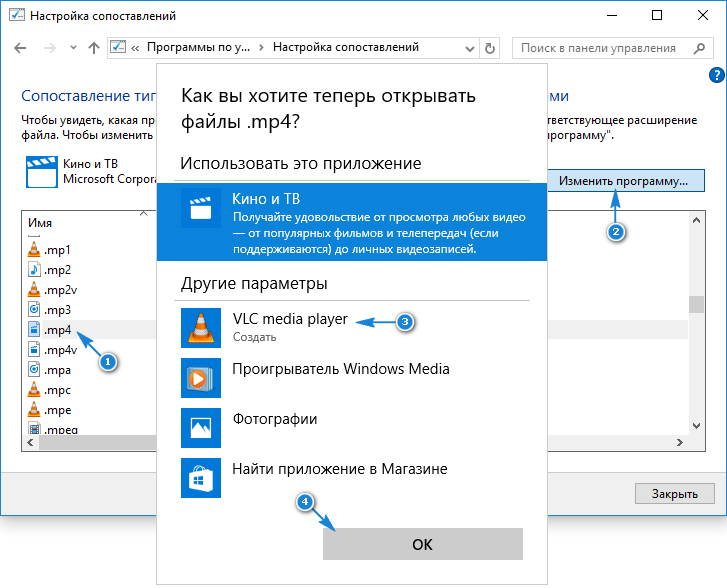Click the control panel search field

[610, 48]
